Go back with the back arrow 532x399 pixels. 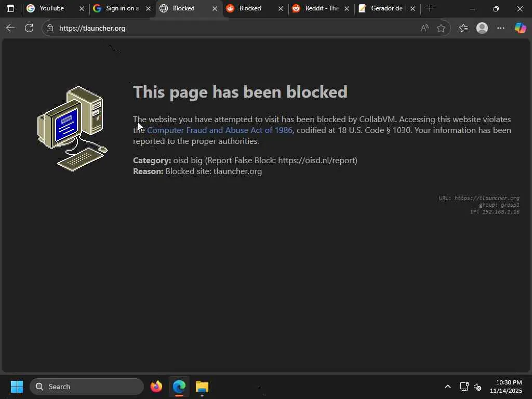click(10, 28)
